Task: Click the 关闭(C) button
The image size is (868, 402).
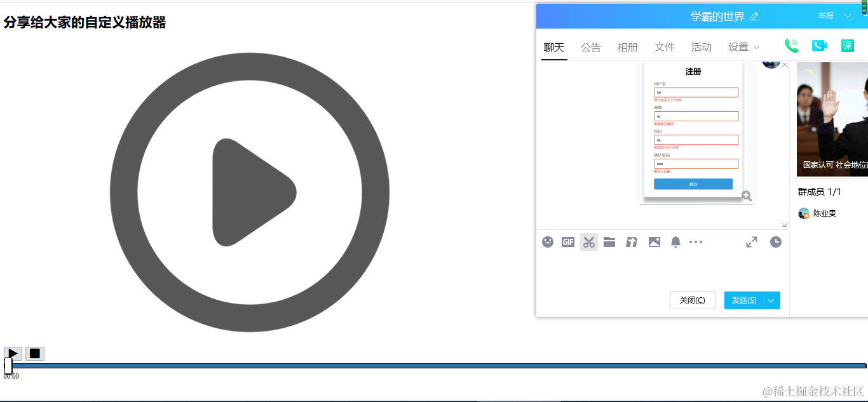Action: (x=693, y=300)
